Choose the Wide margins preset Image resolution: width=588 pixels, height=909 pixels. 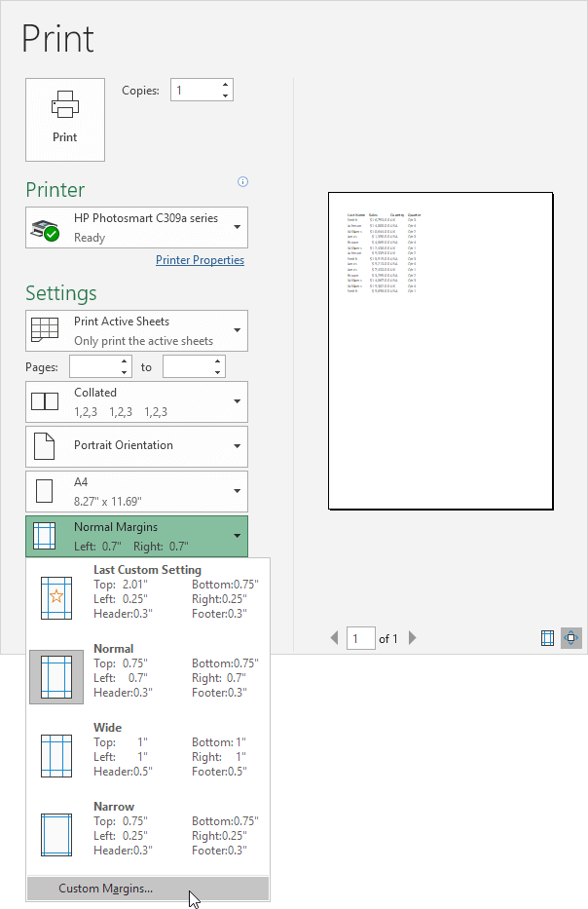(149, 748)
